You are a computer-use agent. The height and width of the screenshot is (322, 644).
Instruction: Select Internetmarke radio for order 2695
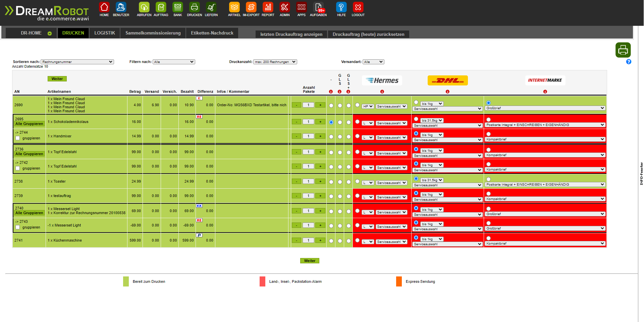pos(488,120)
